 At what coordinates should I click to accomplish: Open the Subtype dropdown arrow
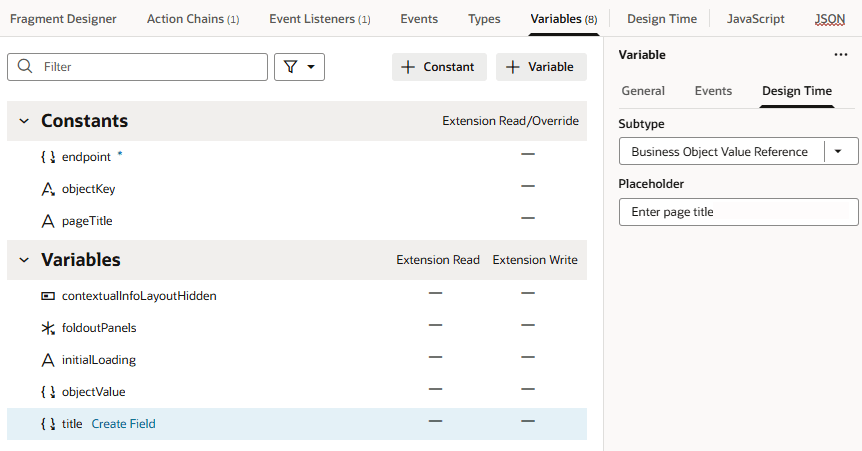coord(839,152)
